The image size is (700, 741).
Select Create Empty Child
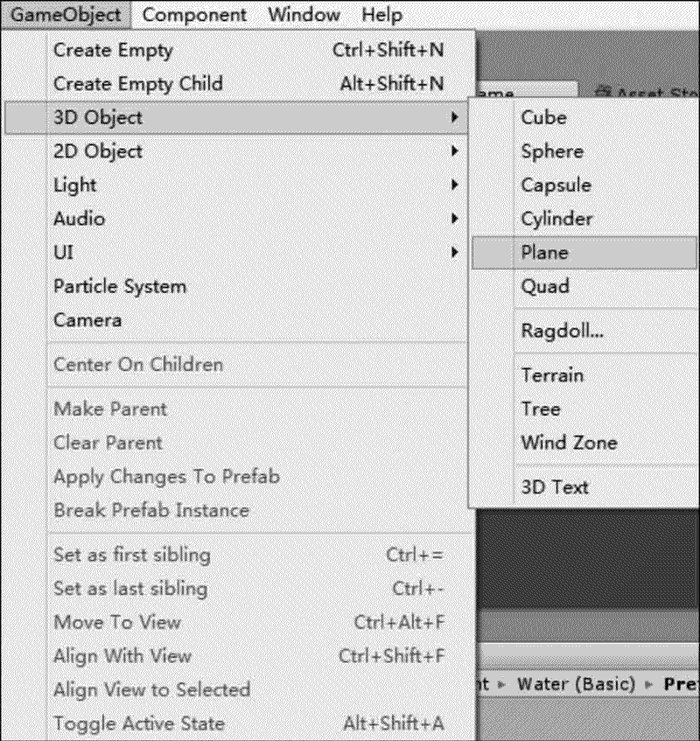coord(138,84)
